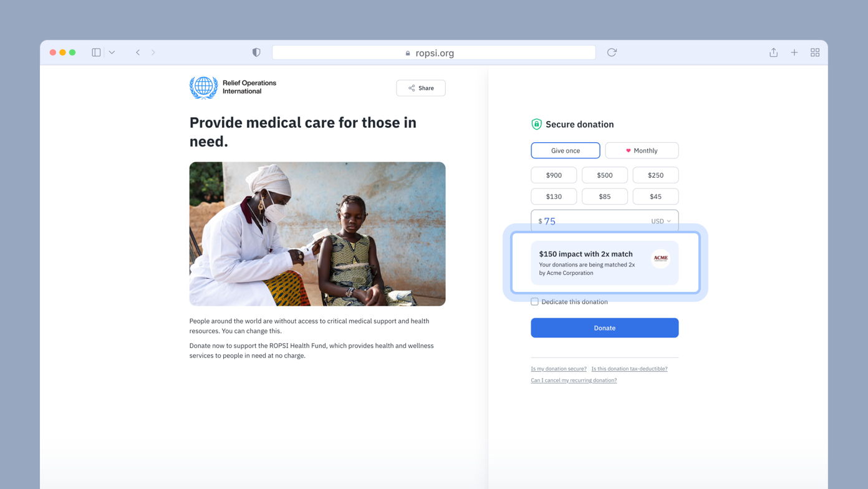Click the green secure donation lock icon

(536, 124)
